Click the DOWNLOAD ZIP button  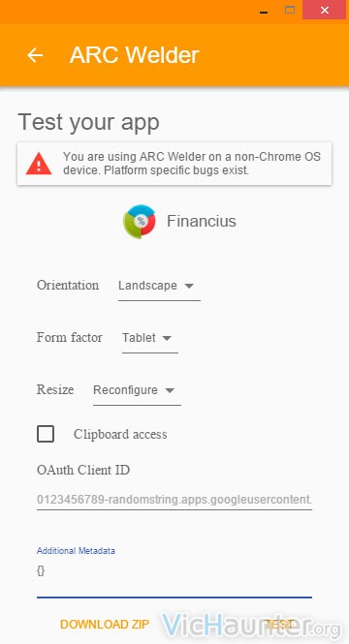[105, 625]
